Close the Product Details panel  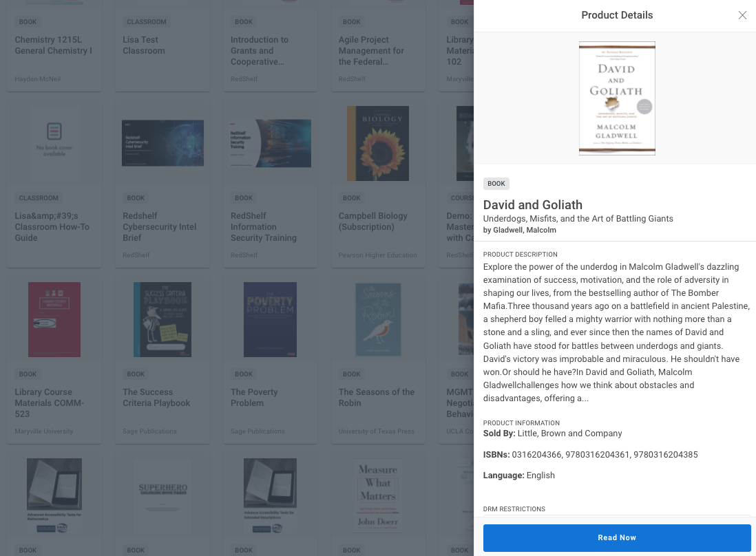click(742, 15)
